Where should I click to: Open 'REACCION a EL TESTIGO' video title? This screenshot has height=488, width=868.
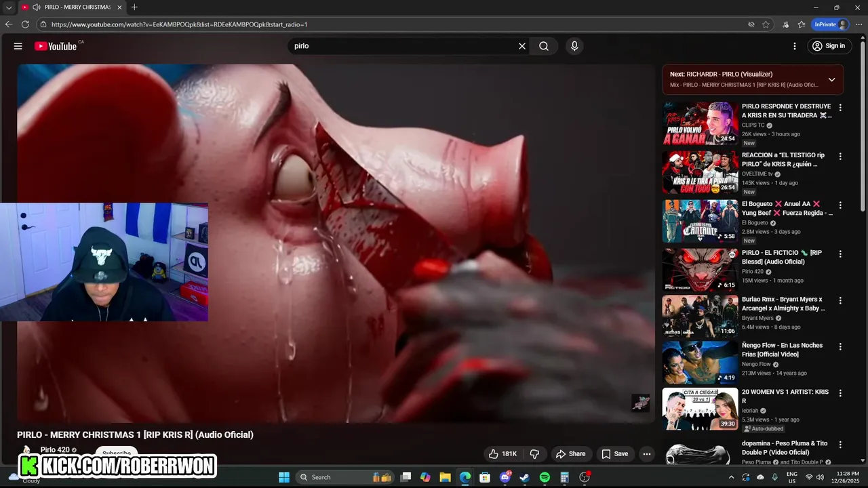[783, 160]
